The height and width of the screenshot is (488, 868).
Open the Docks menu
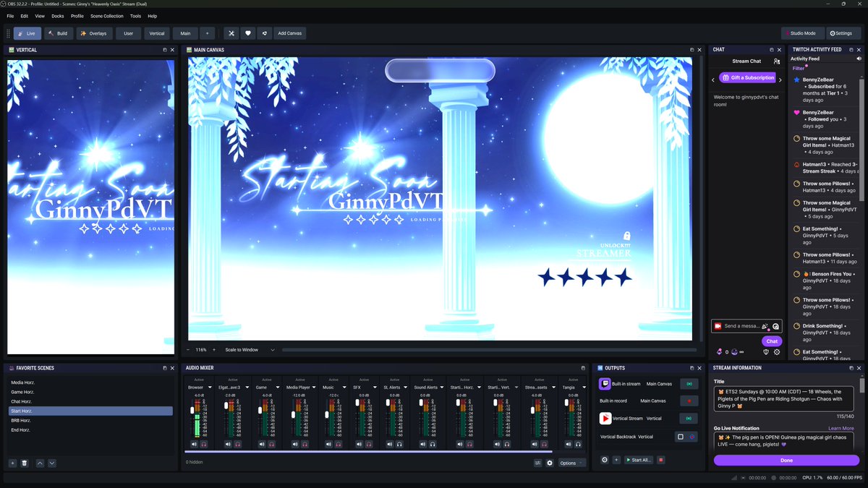pos(58,16)
